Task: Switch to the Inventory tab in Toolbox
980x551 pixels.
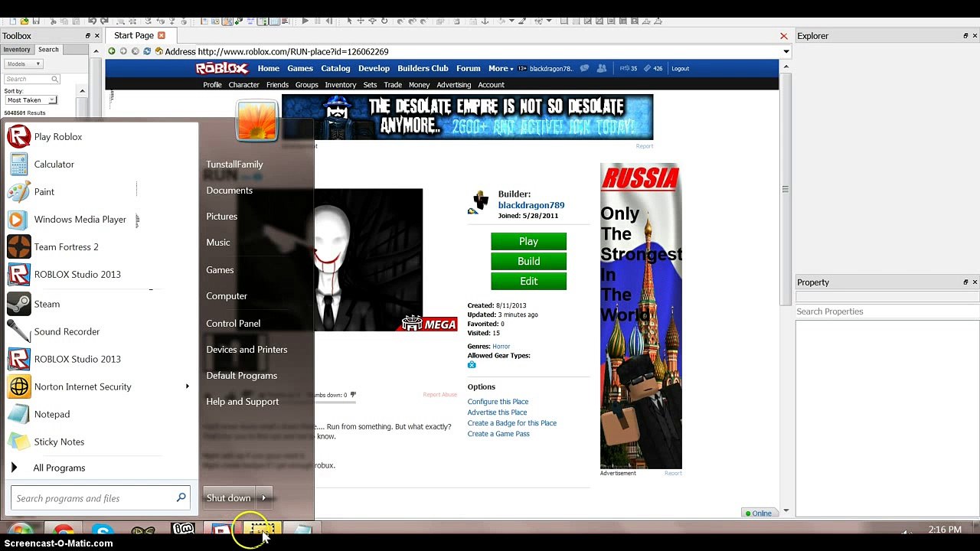Action: pyautogui.click(x=17, y=50)
